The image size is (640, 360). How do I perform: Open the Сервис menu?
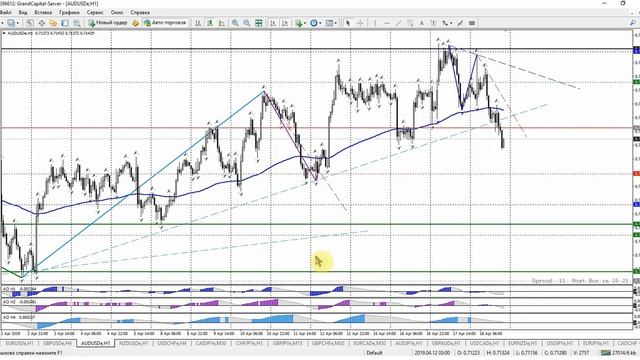point(95,13)
